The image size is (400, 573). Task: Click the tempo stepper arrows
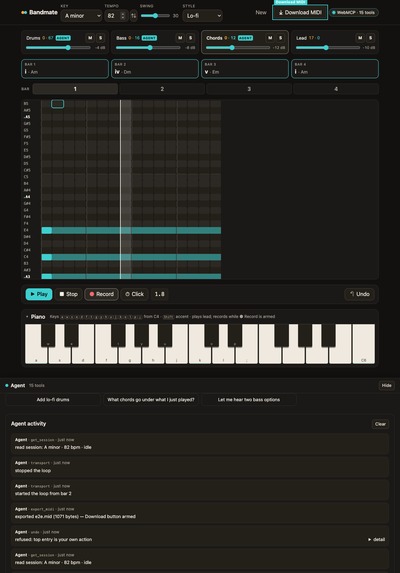click(123, 16)
